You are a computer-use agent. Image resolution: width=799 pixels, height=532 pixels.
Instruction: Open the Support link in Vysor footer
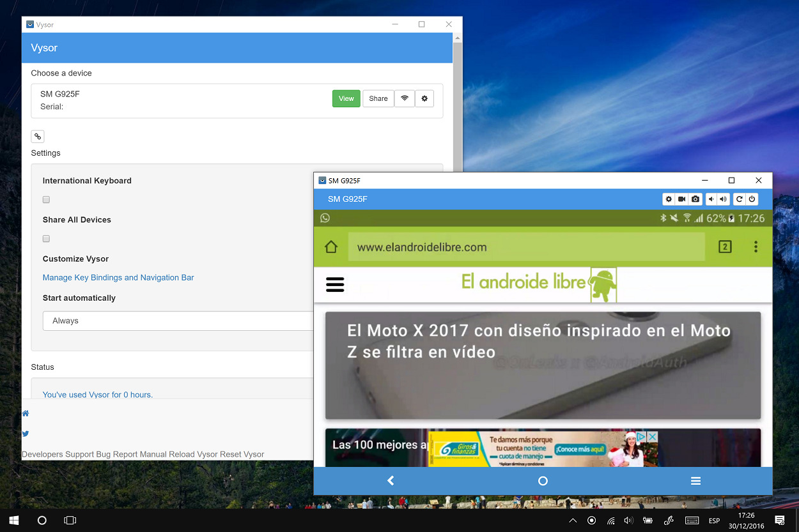pyautogui.click(x=79, y=454)
